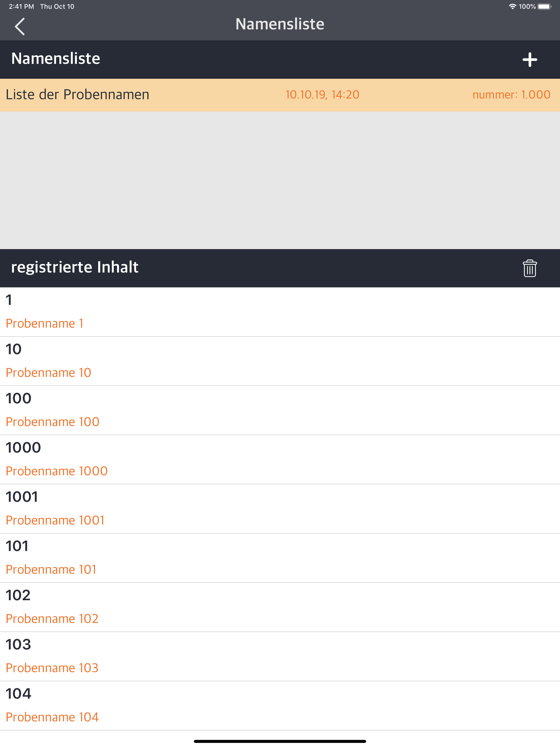560x747 pixels.
Task: Tap the back arrow icon
Action: [x=20, y=26]
